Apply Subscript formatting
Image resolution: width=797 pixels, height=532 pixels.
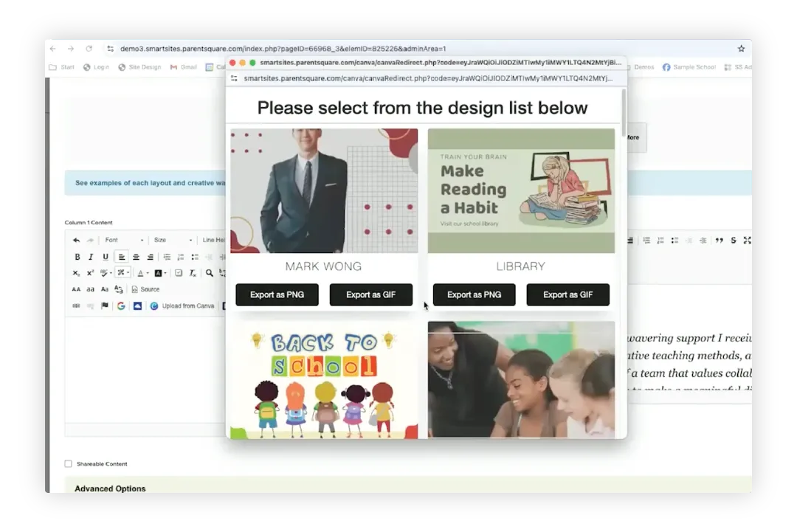tap(76, 273)
